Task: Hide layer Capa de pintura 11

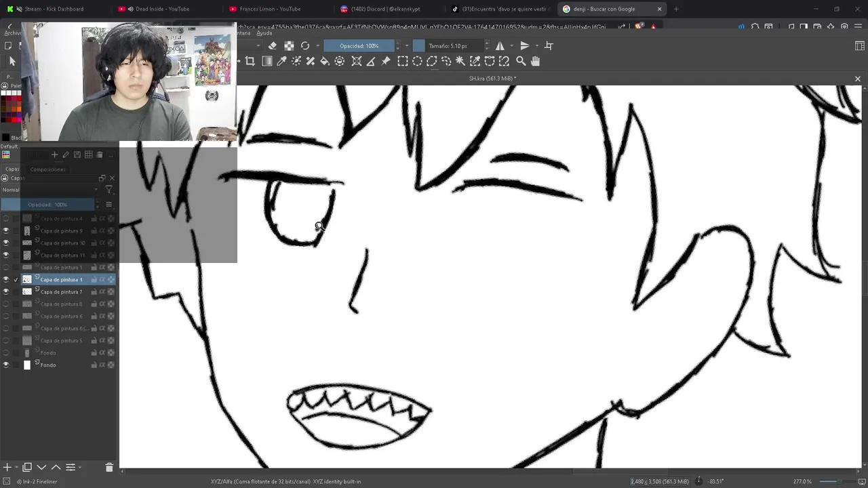Action: tap(6, 255)
